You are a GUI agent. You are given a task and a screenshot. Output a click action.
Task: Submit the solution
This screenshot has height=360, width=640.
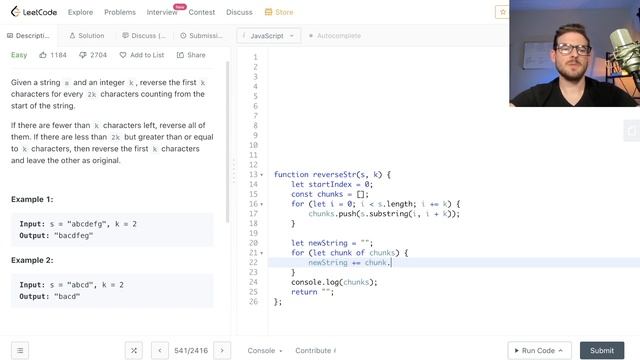602,350
